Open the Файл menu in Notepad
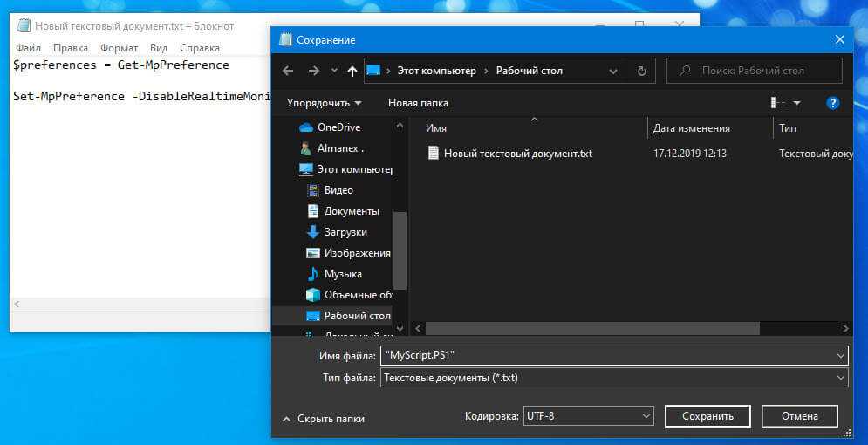This screenshot has width=868, height=445. (28, 48)
